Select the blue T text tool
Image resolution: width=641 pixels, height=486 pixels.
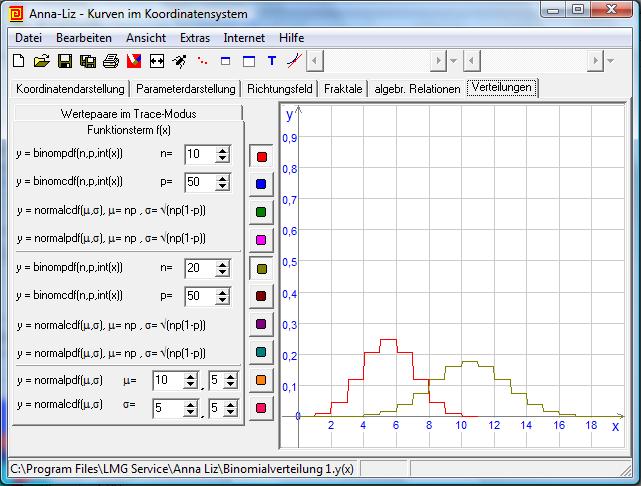[271, 61]
